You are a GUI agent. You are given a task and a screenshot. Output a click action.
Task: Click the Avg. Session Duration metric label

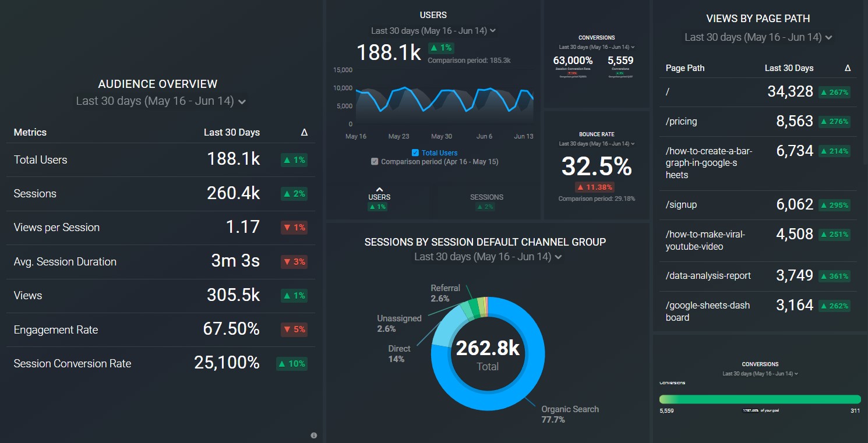[x=65, y=262]
